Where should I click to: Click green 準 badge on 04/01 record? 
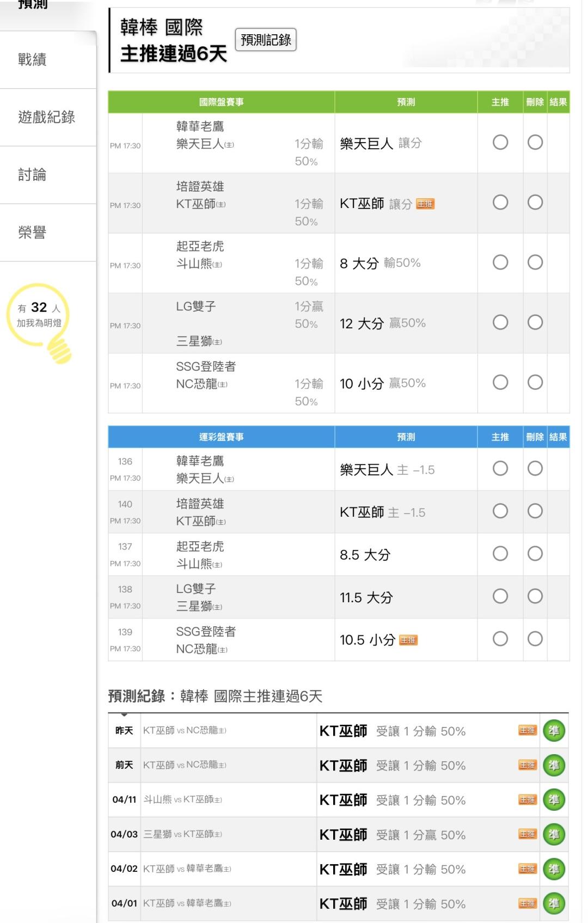point(554,904)
